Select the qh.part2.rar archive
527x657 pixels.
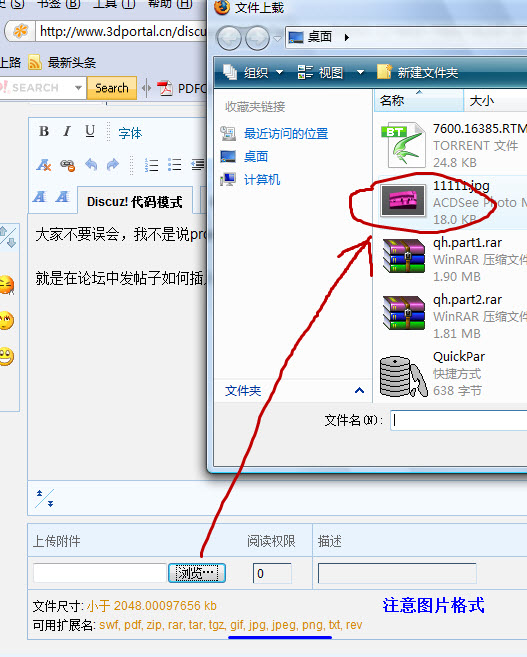tap(452, 316)
